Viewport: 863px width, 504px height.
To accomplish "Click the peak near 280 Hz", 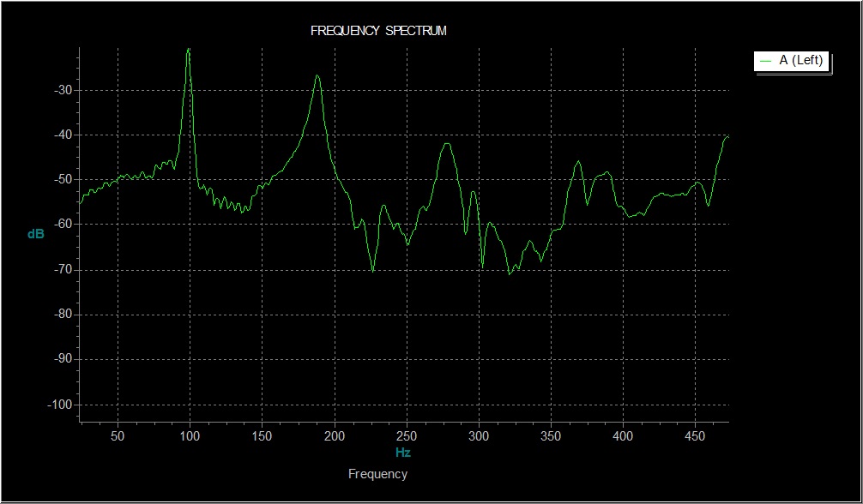I will [448, 144].
